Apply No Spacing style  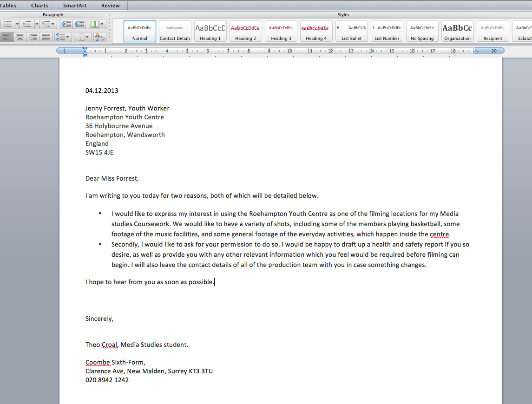coord(422,31)
